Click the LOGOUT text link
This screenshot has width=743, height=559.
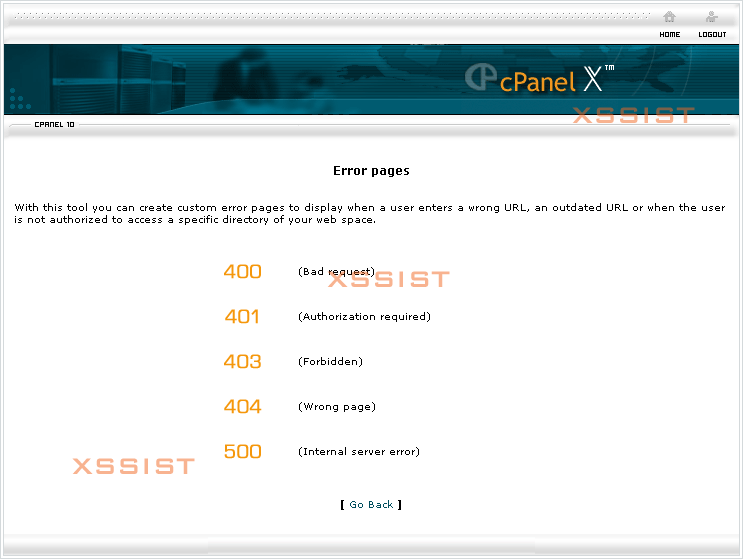[712, 35]
